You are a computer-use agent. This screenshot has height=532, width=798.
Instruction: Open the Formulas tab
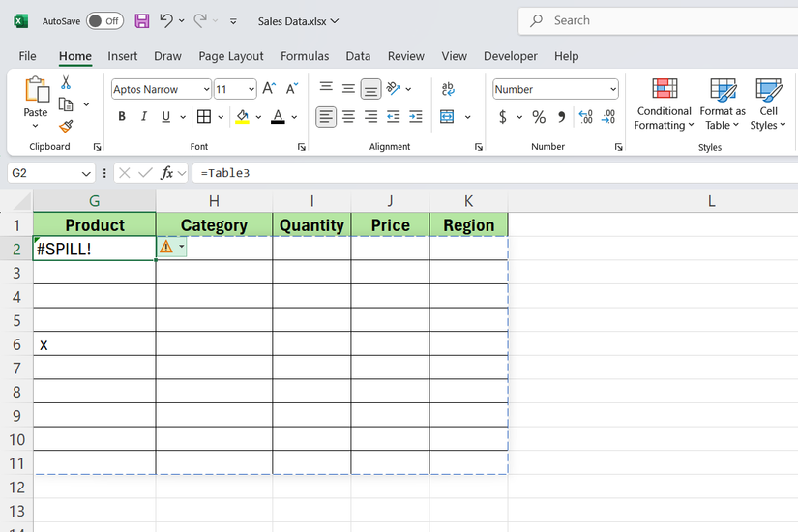(x=305, y=56)
